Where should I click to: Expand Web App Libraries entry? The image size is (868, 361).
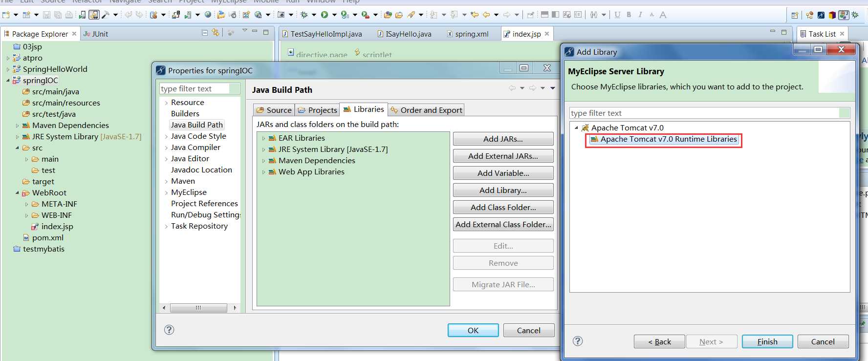click(x=263, y=172)
